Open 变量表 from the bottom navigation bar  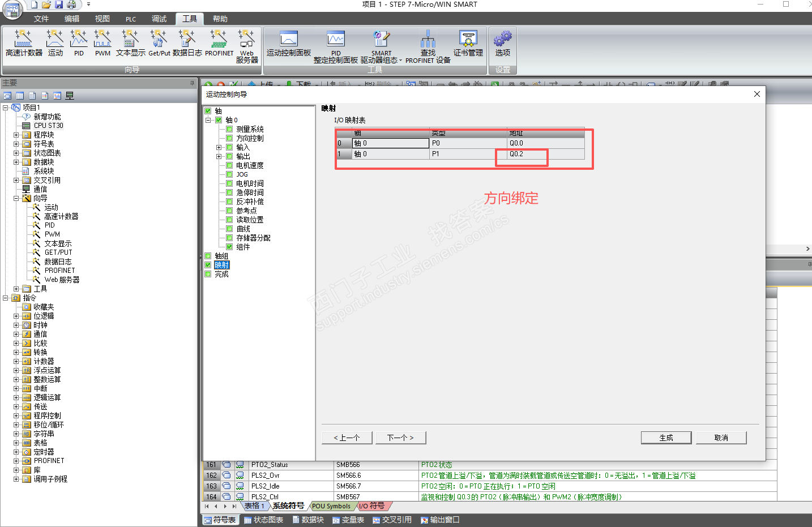(348, 520)
